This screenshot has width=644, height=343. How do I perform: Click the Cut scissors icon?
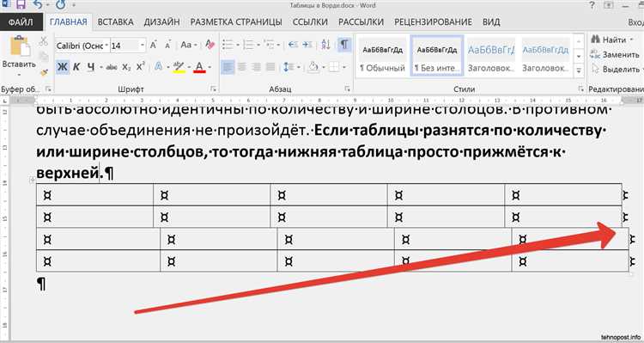pyautogui.click(x=43, y=41)
